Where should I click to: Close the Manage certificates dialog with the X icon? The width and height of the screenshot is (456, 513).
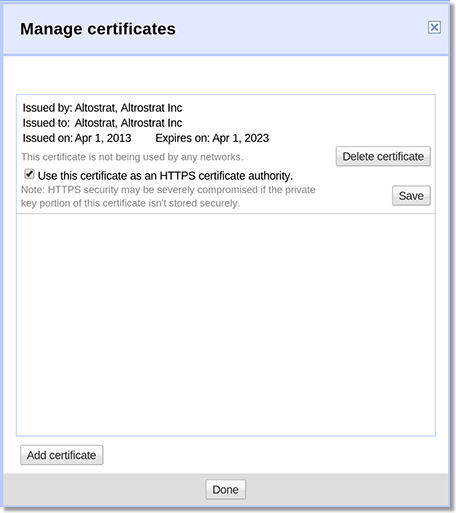(x=434, y=27)
